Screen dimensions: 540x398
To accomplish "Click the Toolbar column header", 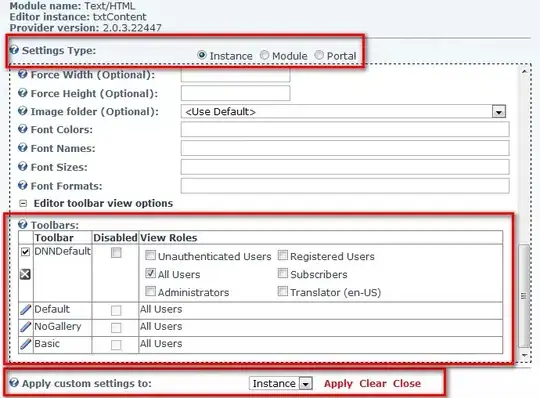I will point(54,238).
